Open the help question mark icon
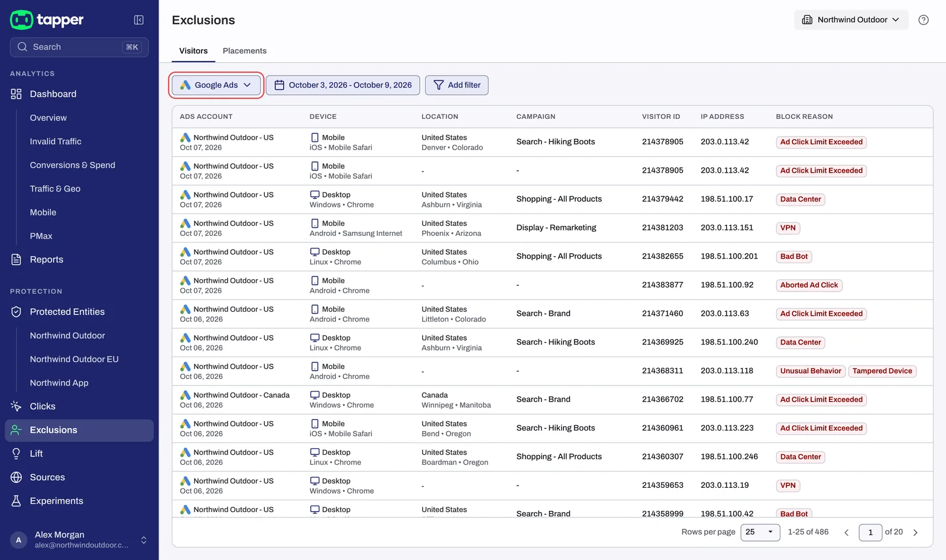 tap(924, 20)
